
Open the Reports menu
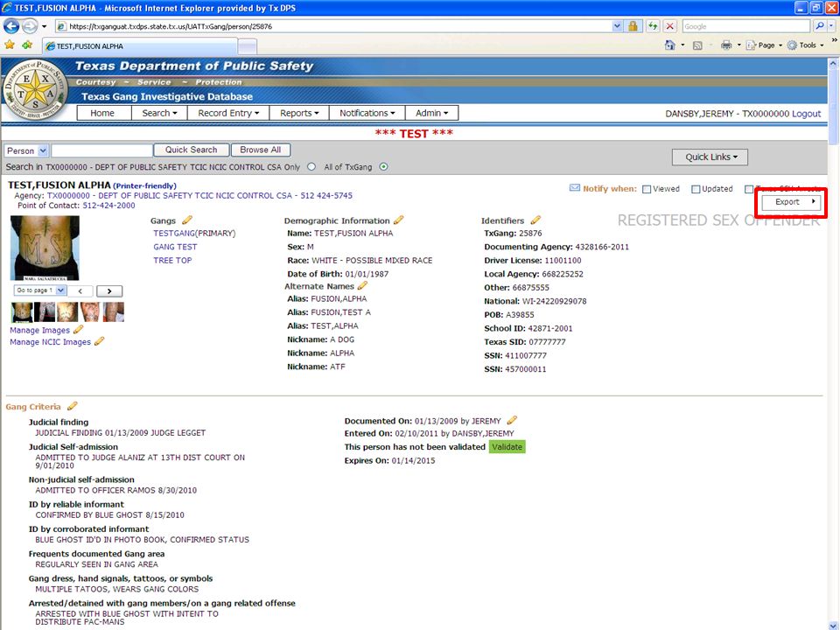(299, 113)
